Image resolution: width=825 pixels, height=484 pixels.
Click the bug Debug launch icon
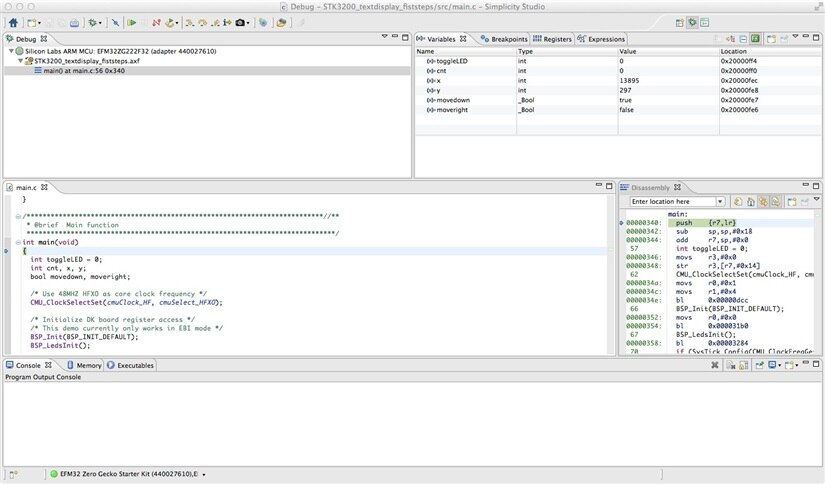[x=93, y=21]
